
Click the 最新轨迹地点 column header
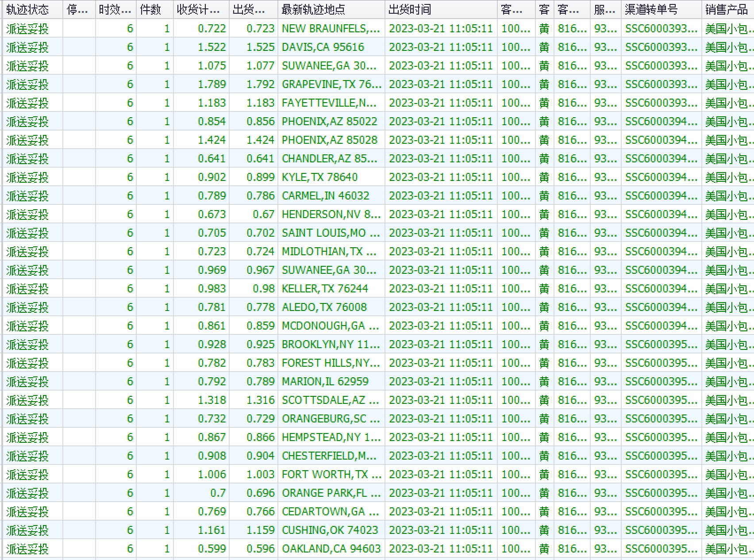[331, 9]
